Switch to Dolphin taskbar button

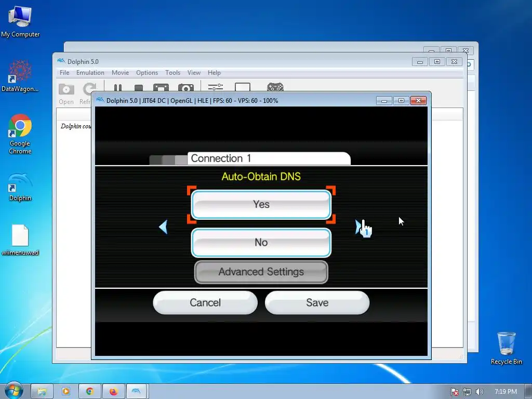136,392
